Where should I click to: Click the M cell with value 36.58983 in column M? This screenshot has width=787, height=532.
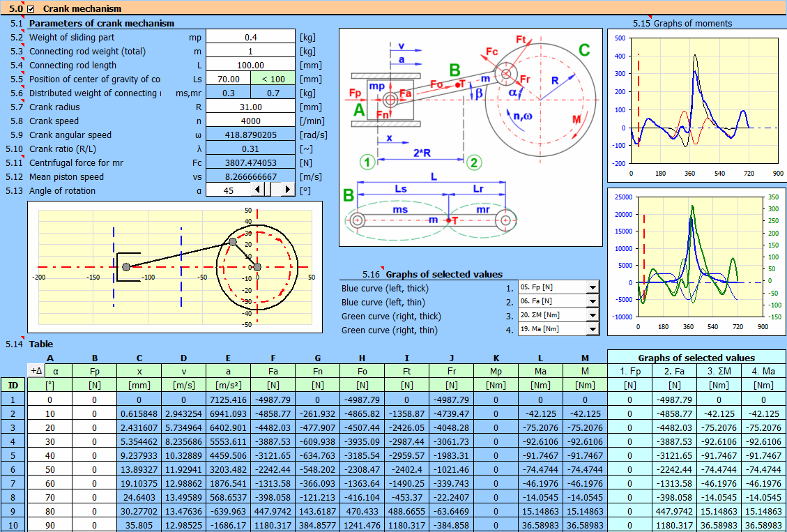[x=586, y=526]
